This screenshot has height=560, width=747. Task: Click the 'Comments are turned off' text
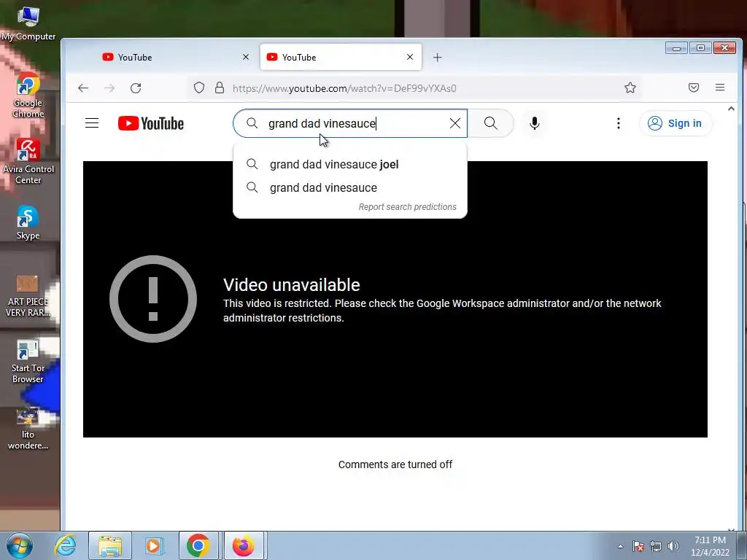click(395, 464)
